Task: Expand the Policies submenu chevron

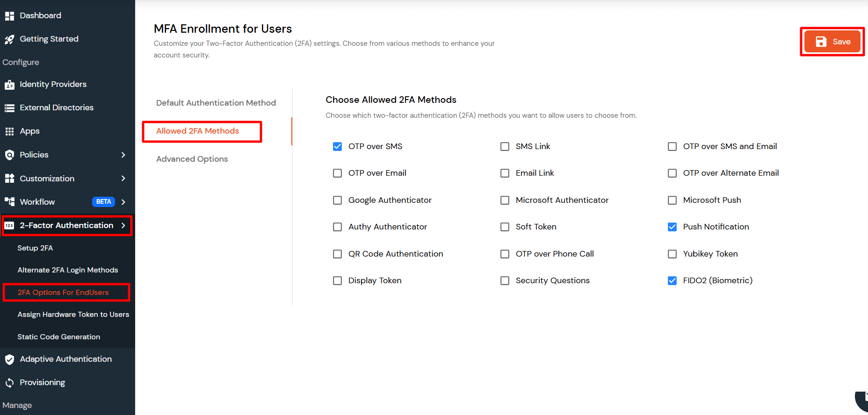Action: point(123,155)
